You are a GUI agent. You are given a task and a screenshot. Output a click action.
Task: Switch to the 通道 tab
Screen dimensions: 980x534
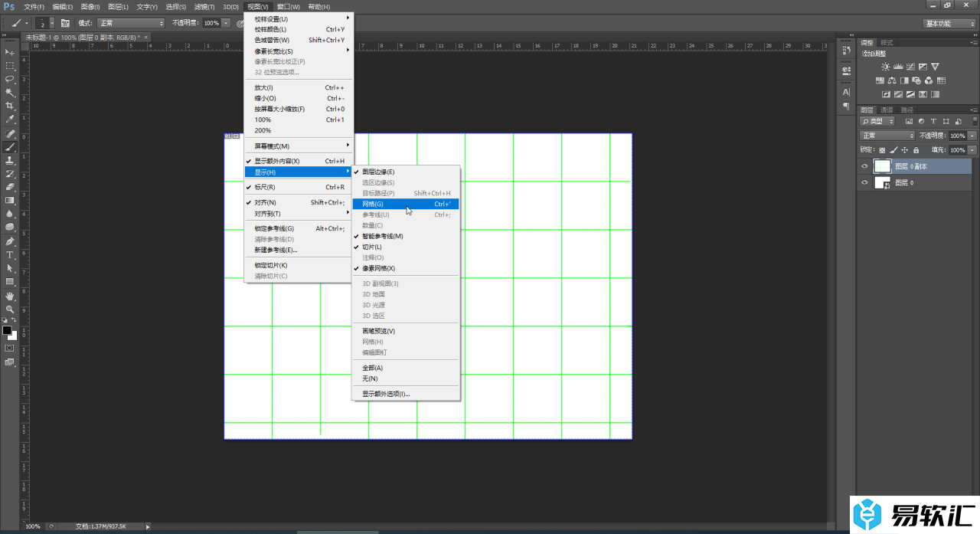click(x=887, y=110)
